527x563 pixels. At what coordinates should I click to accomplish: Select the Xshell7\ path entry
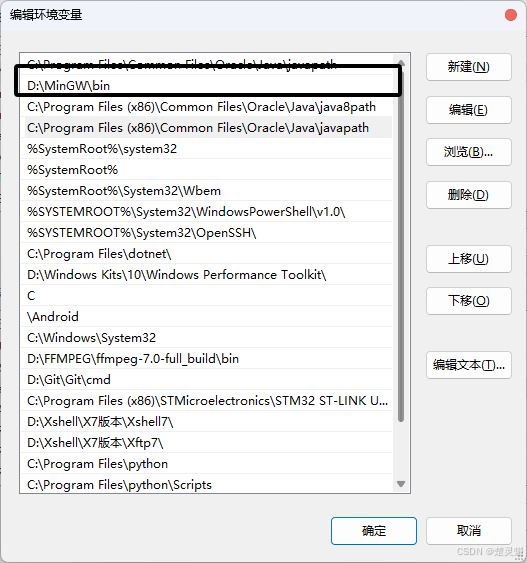[206, 422]
